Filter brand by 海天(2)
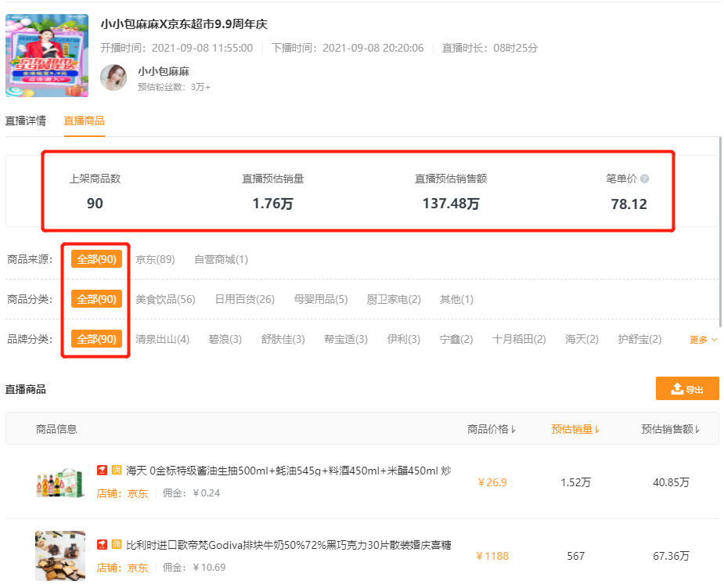This screenshot has height=588, width=724. (582, 340)
